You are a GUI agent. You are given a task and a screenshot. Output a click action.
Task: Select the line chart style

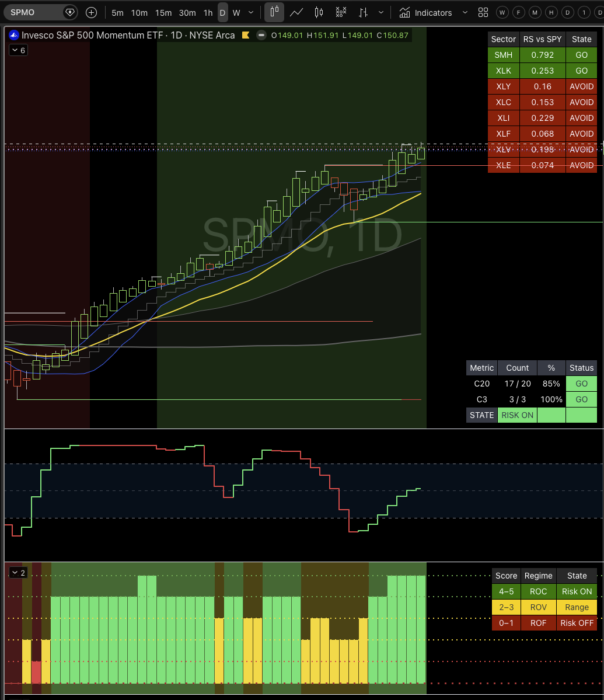pos(296,12)
